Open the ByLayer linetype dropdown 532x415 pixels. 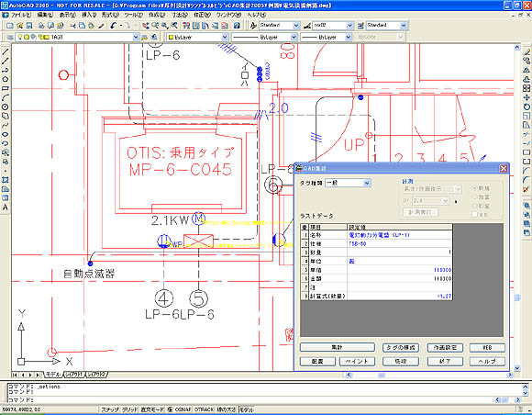click(x=294, y=37)
